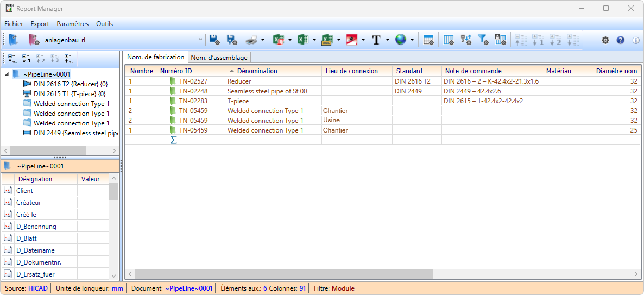Open the Export menu
The width and height of the screenshot is (644, 295).
pyautogui.click(x=40, y=24)
